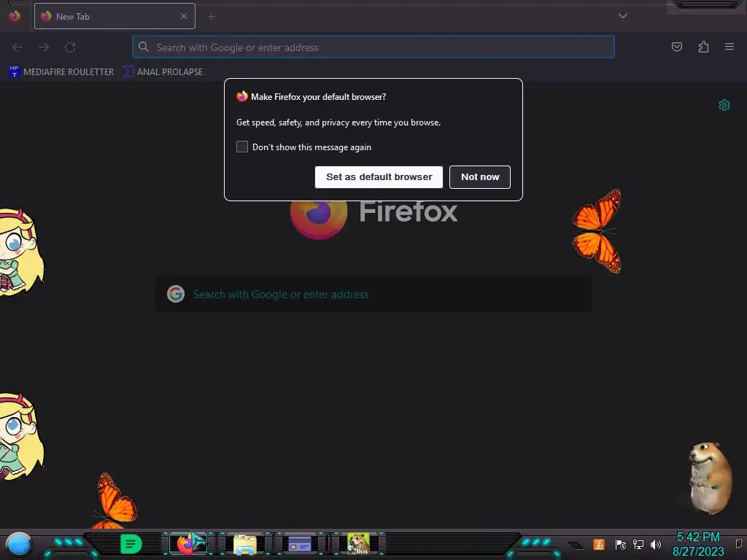This screenshot has height=560, width=747.
Task: Open the hamster Box taskbar icon
Action: (x=357, y=544)
